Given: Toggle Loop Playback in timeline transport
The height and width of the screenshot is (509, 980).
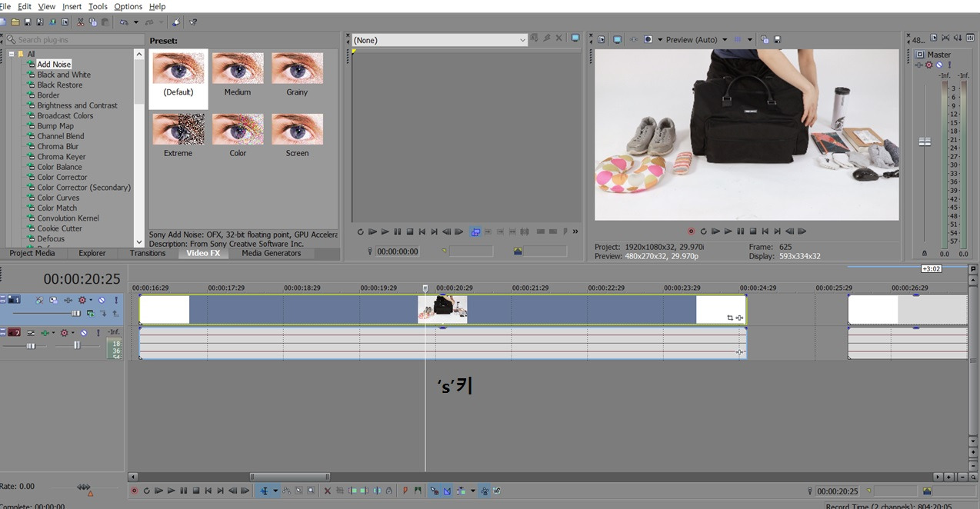Looking at the screenshot, I should coord(146,491).
